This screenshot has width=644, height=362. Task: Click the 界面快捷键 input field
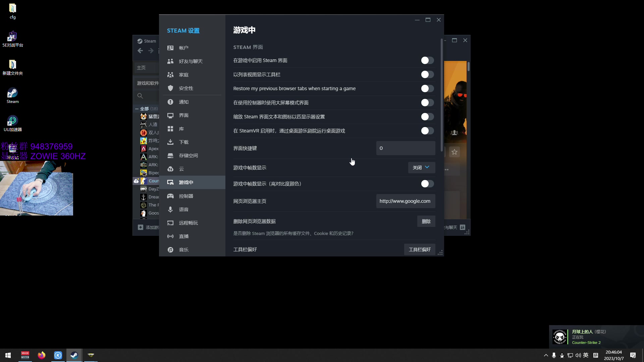tap(406, 148)
